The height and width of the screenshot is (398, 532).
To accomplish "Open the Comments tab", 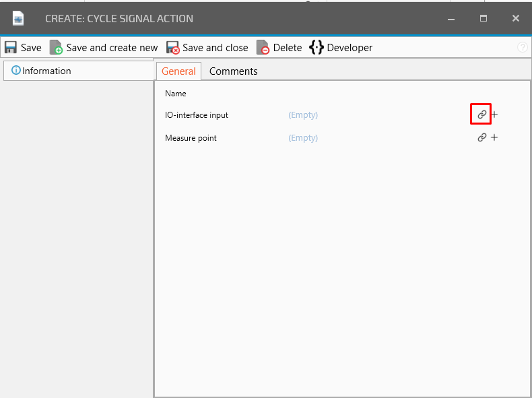I will (x=233, y=71).
